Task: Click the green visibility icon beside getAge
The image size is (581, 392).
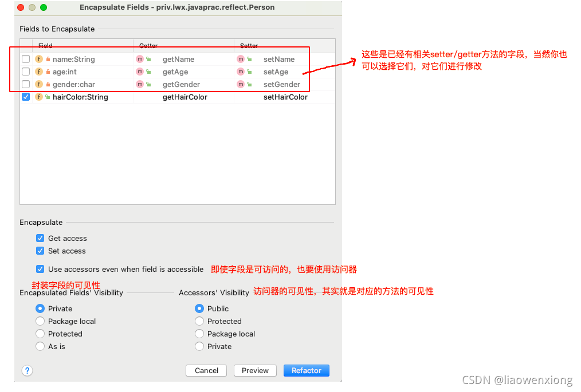Action: point(148,72)
